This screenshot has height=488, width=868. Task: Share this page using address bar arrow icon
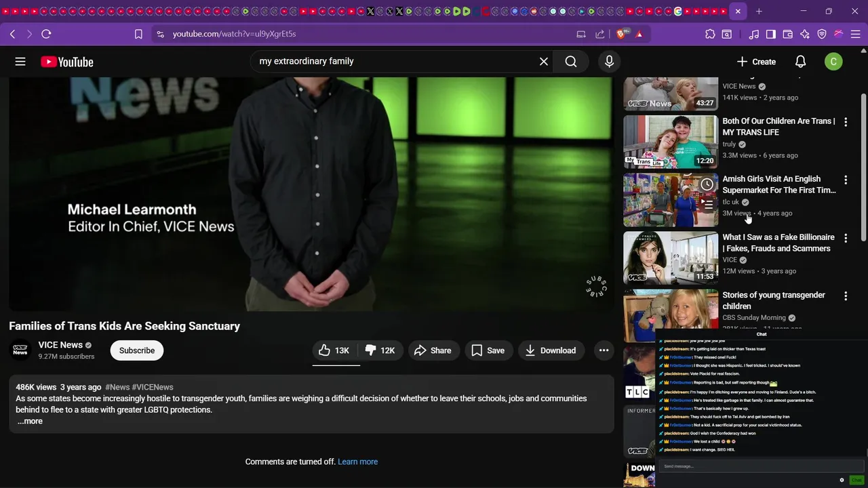[600, 34]
